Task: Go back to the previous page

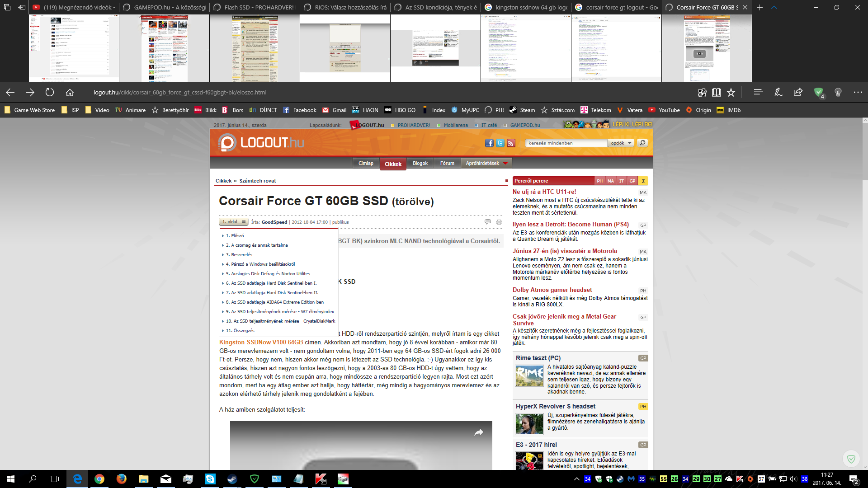Action: pos(10,92)
